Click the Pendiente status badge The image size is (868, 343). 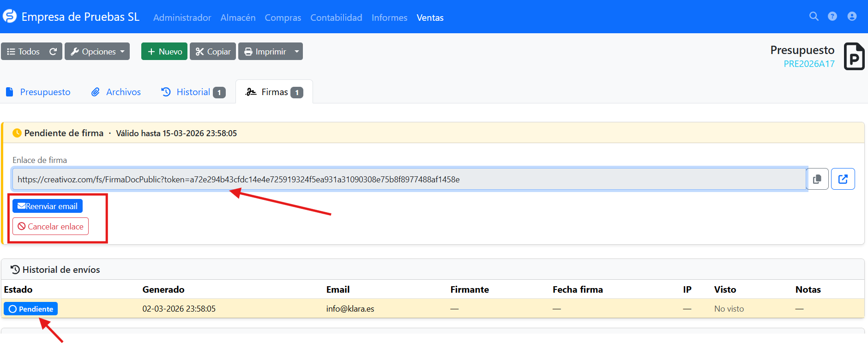click(x=31, y=309)
